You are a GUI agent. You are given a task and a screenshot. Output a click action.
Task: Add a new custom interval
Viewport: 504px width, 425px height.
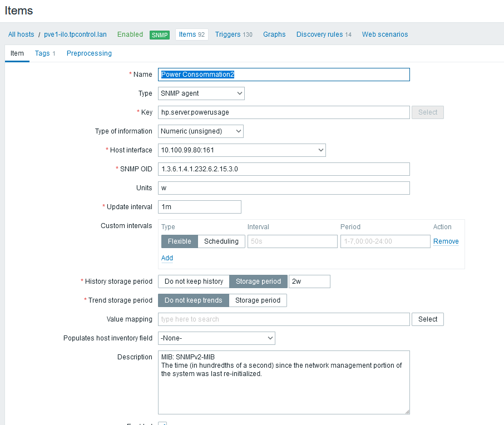point(167,258)
